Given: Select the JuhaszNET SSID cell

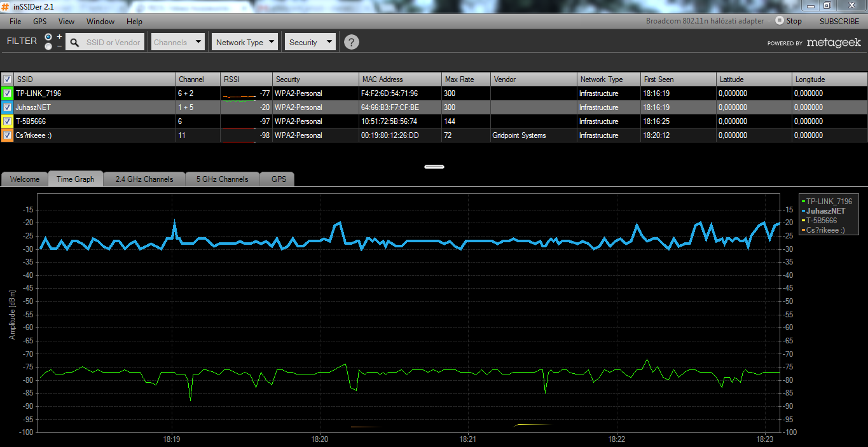Looking at the screenshot, I should click(x=95, y=107).
